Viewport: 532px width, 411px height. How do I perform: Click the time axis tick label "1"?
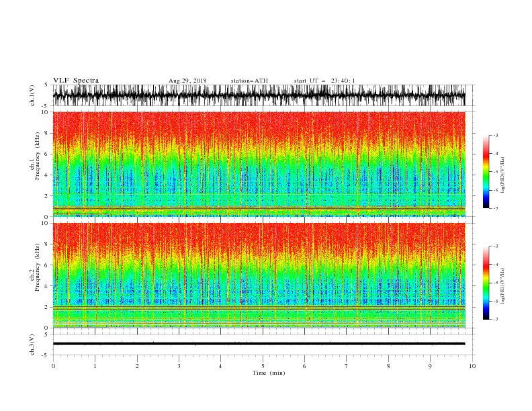click(95, 366)
